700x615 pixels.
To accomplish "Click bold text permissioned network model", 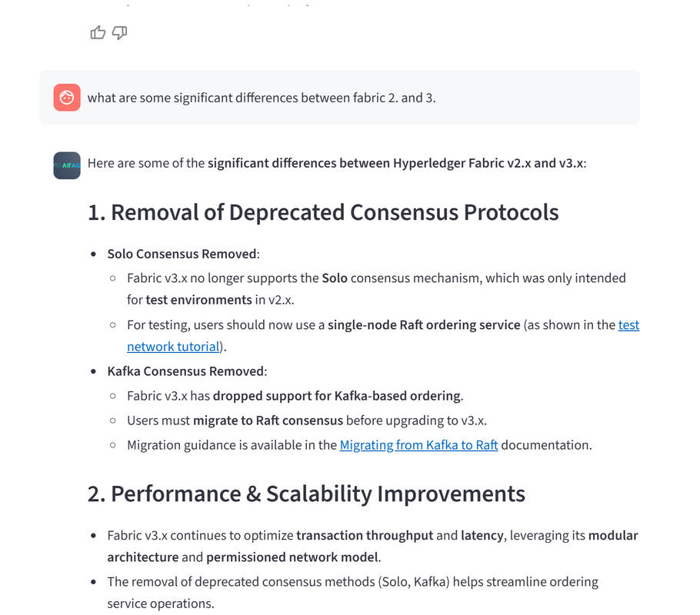I will click(x=293, y=557).
